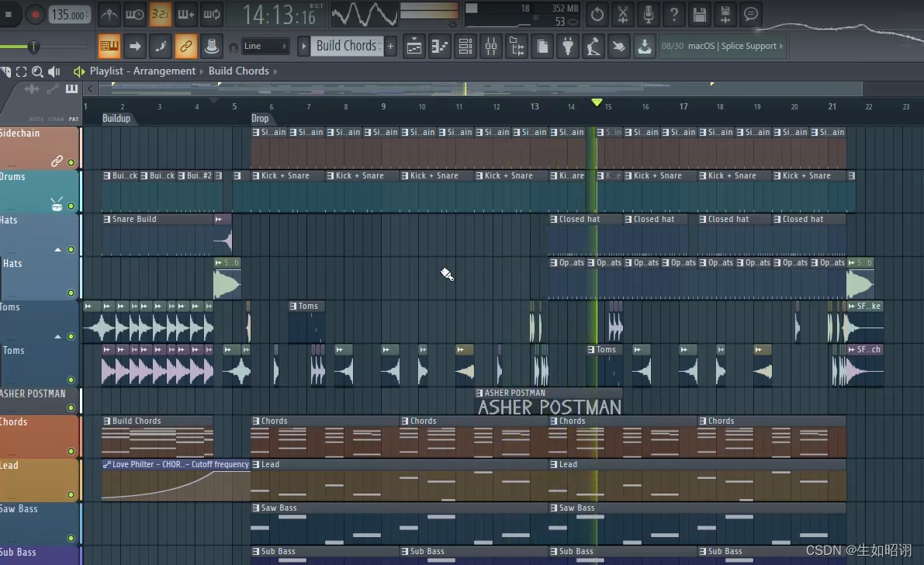Toggle the 3.2.1 countdown before recording
Image resolution: width=924 pixels, height=565 pixels.
tap(160, 14)
